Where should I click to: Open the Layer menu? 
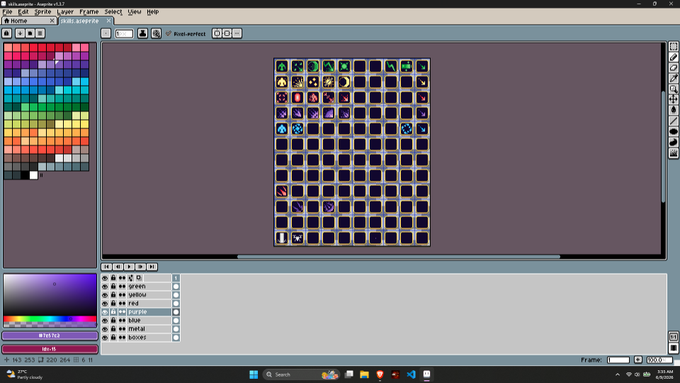[65, 12]
